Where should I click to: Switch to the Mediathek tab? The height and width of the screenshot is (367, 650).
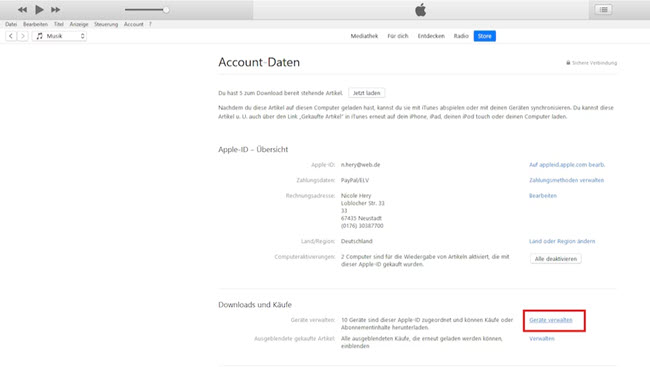pos(364,36)
